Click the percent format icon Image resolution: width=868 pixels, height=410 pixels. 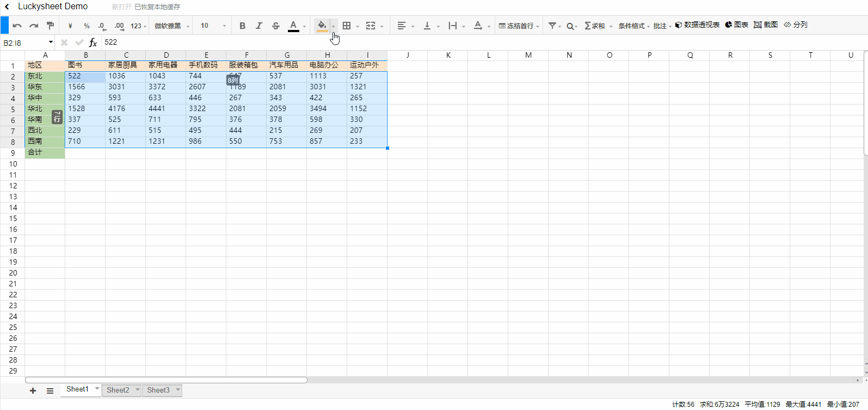[x=87, y=26]
